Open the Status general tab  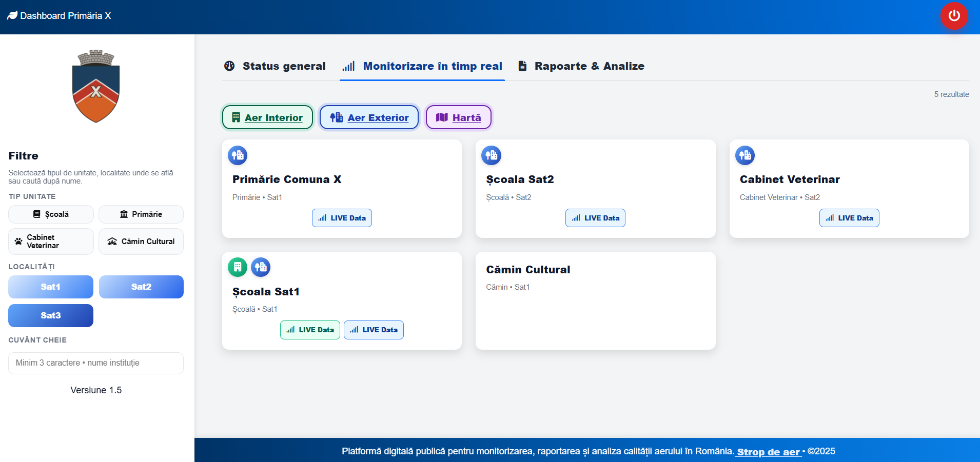(x=275, y=66)
